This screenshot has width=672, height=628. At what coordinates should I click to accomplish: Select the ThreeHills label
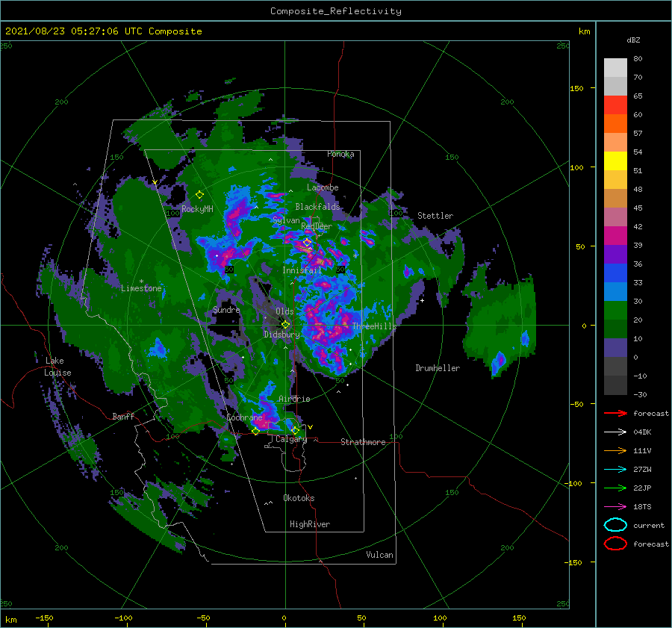pyautogui.click(x=374, y=326)
